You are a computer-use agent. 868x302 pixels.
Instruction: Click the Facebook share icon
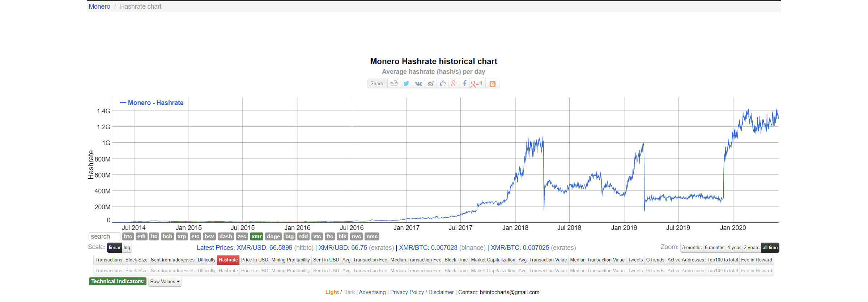[465, 84]
